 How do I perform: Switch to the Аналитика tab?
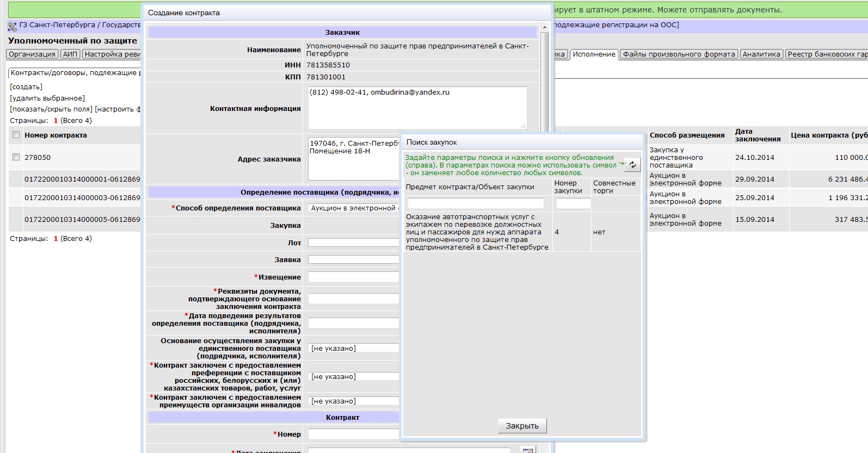click(x=761, y=54)
